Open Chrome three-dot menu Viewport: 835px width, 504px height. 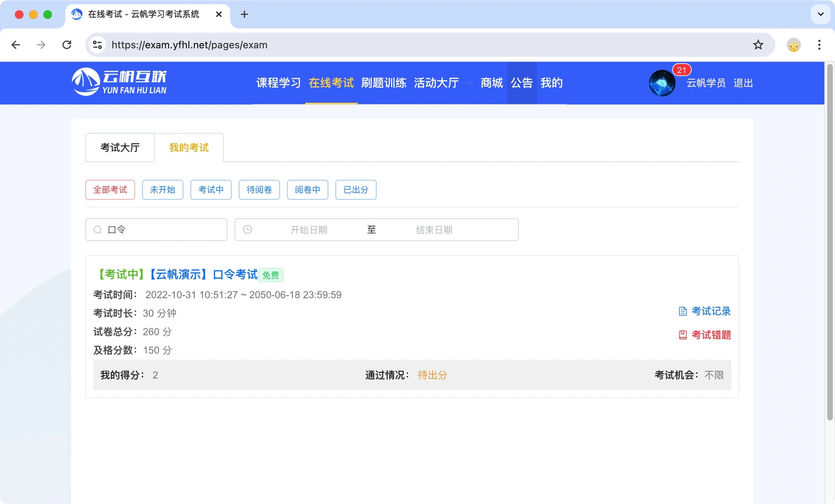(819, 45)
